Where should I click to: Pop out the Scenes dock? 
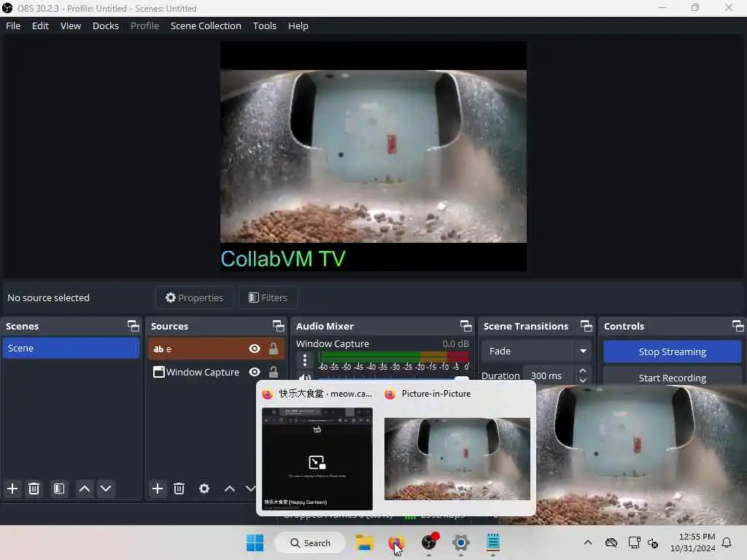133,326
